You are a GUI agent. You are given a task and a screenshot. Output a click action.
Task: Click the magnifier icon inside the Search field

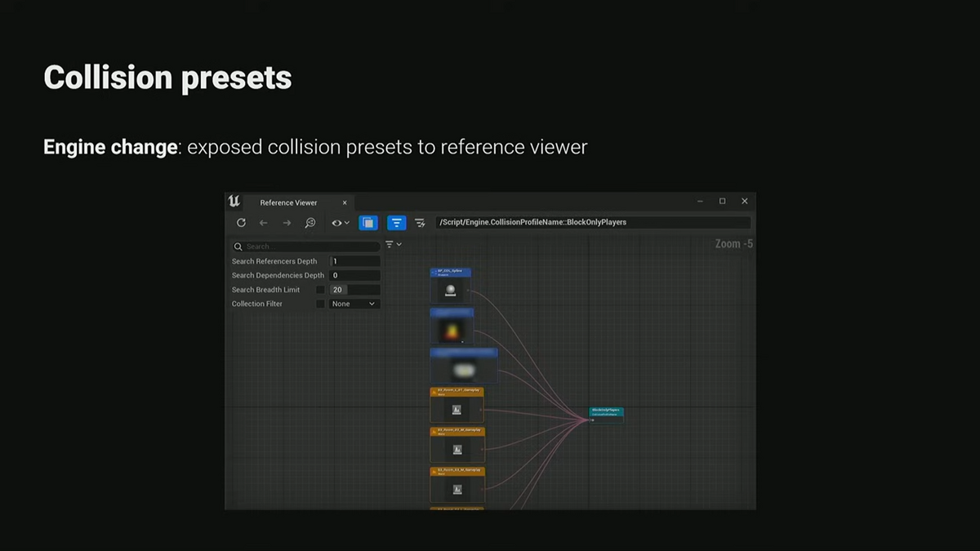238,247
